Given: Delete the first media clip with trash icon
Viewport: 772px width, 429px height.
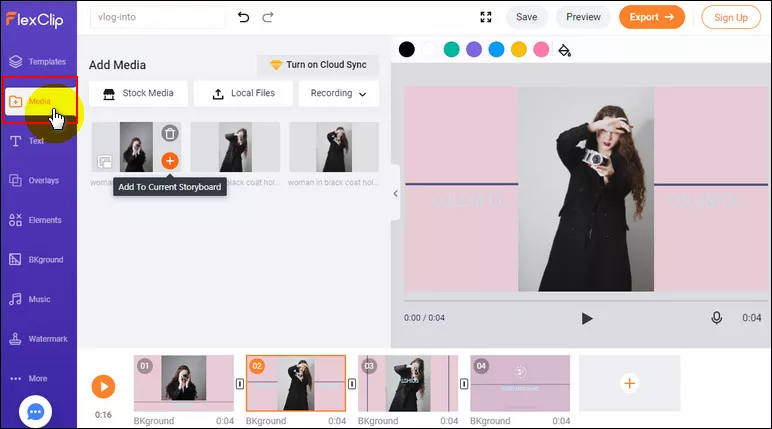Looking at the screenshot, I should (170, 133).
